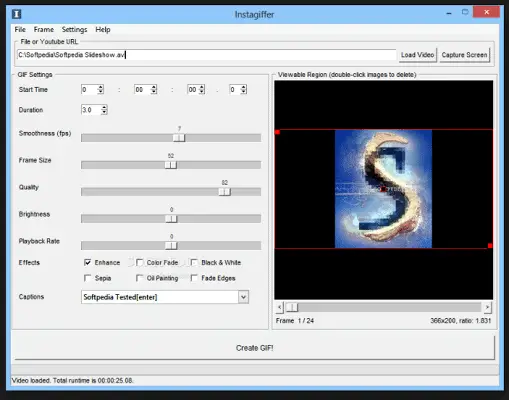Click the Capture Screen button
This screenshot has height=400, width=509.
[x=464, y=55]
